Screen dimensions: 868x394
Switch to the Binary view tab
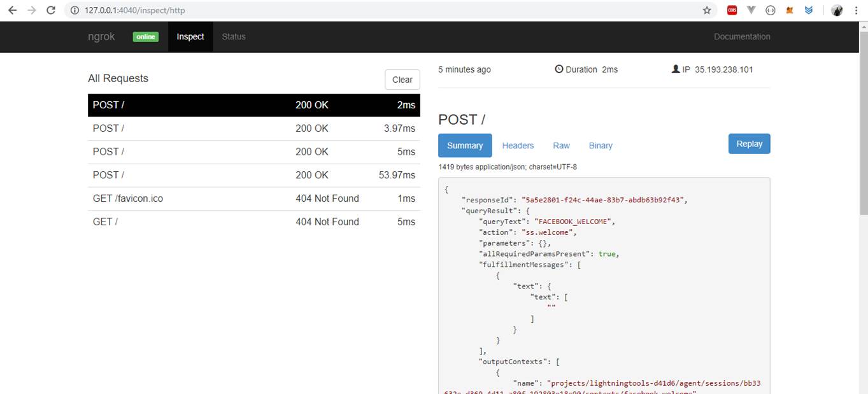[x=600, y=146]
